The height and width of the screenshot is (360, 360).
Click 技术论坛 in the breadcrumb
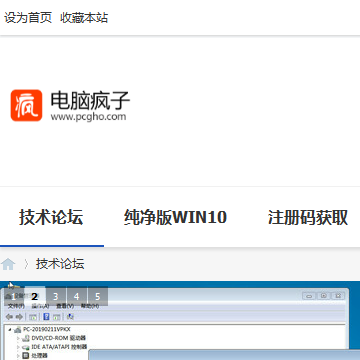pyautogui.click(x=60, y=264)
